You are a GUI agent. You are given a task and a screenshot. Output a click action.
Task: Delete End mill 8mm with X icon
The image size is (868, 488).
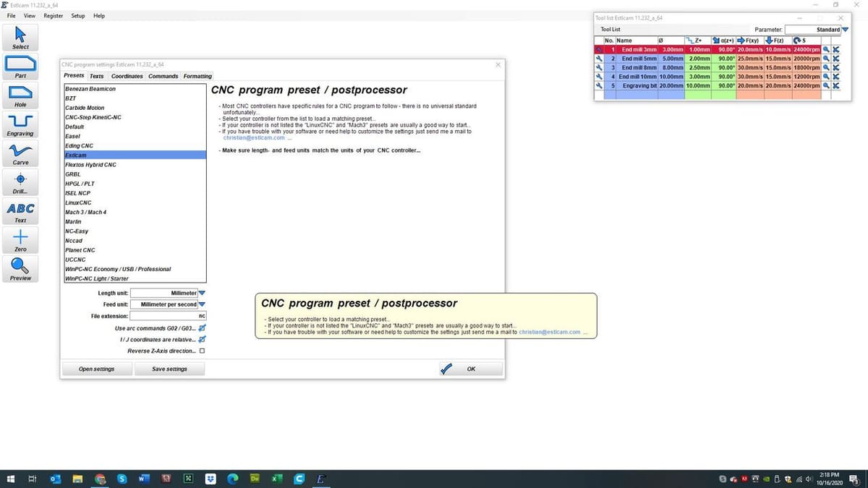835,67
